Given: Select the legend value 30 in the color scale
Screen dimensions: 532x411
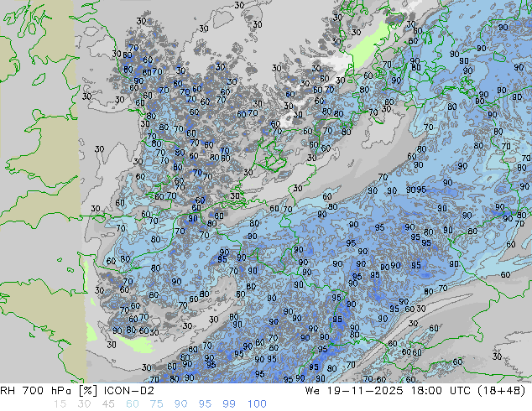Looking at the screenshot, I should pyautogui.click(x=84, y=404).
